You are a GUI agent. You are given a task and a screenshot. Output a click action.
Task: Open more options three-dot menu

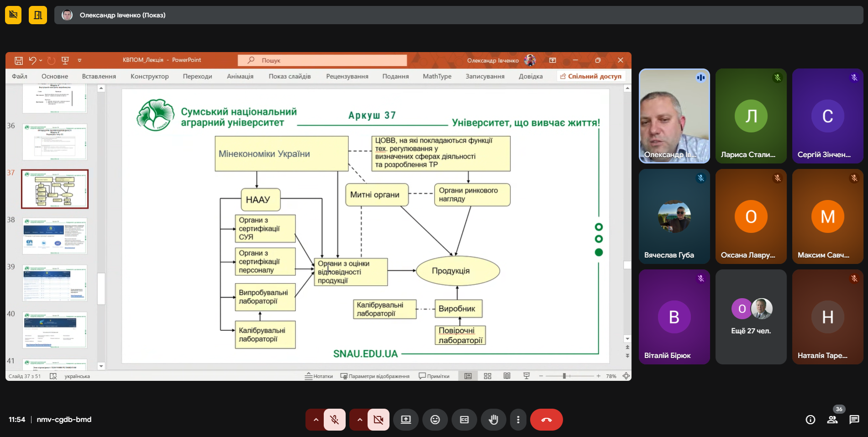[518, 420]
